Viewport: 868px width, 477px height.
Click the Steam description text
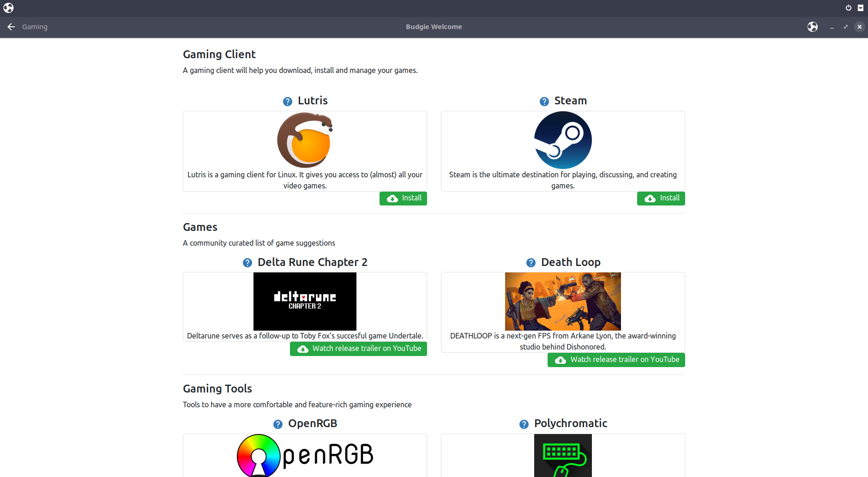click(563, 180)
